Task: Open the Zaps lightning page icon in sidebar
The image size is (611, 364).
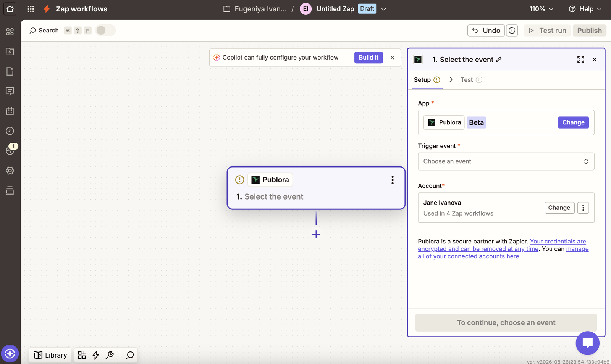Action: (x=10, y=52)
